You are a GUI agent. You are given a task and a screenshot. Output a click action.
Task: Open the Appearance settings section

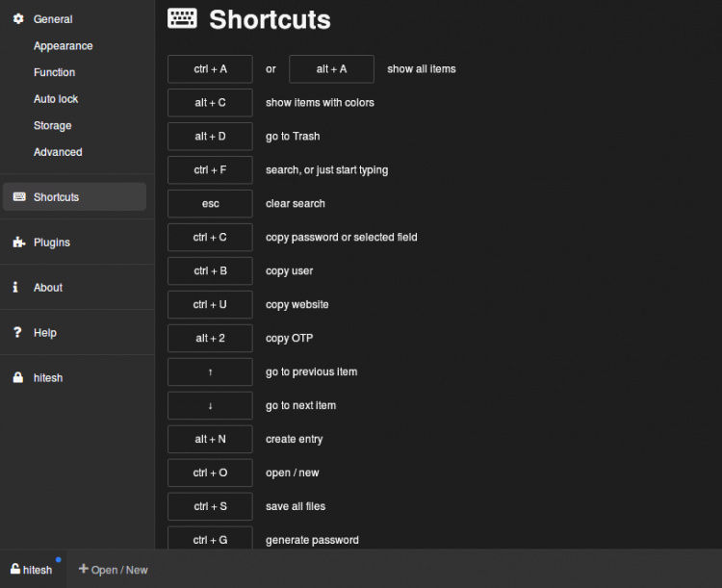64,46
